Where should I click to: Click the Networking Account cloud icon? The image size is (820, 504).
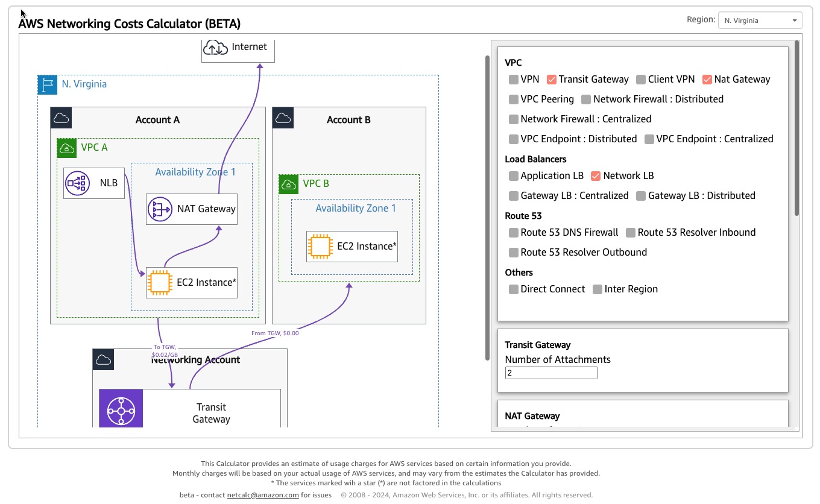[103, 359]
